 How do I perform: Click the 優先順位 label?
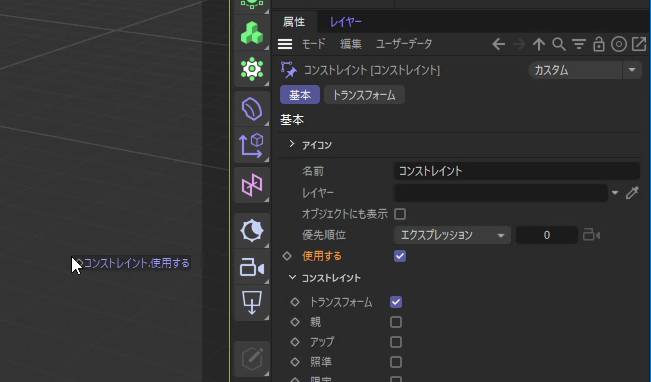(324, 235)
